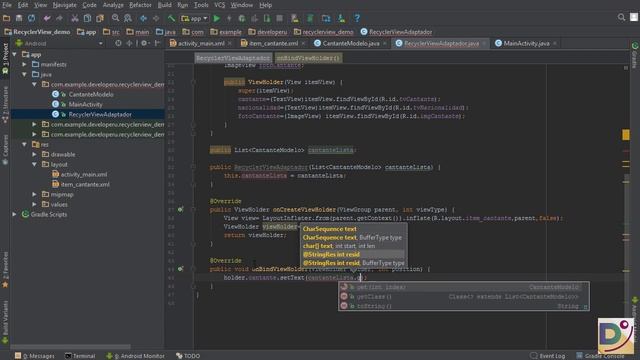Open the AVD Manager icon
The height and width of the screenshot is (360, 640).
click(x=295, y=18)
